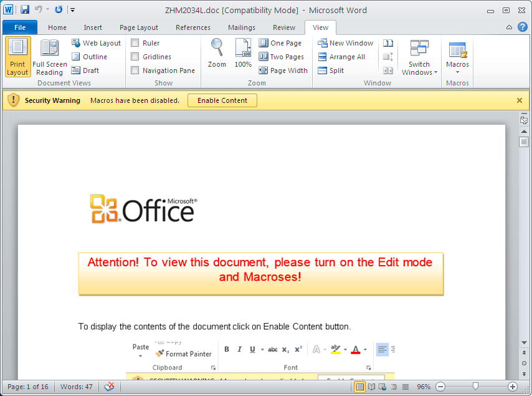Open the References tab

(x=192, y=27)
